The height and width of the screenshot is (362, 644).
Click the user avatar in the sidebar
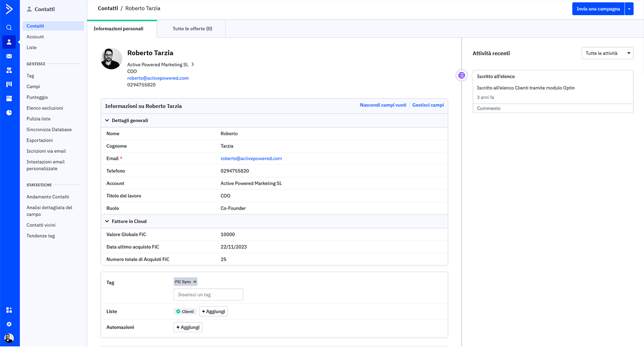click(x=9, y=338)
